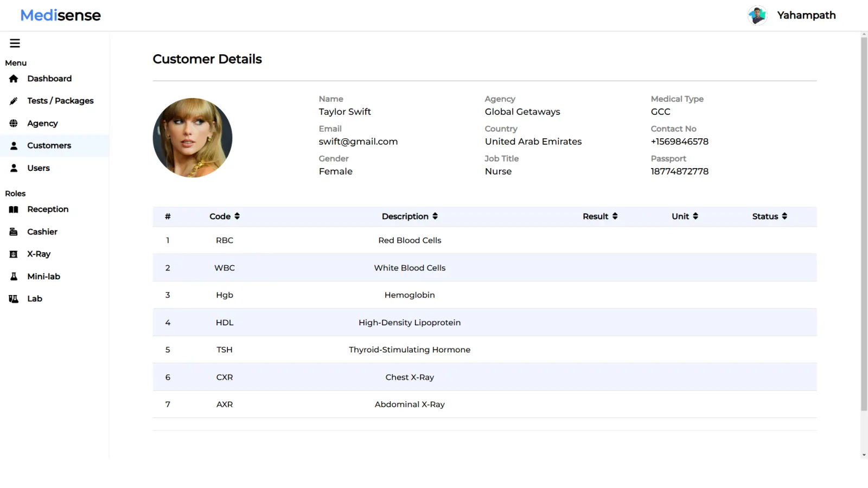
Task: Click the Yahampath username
Action: pyautogui.click(x=806, y=15)
